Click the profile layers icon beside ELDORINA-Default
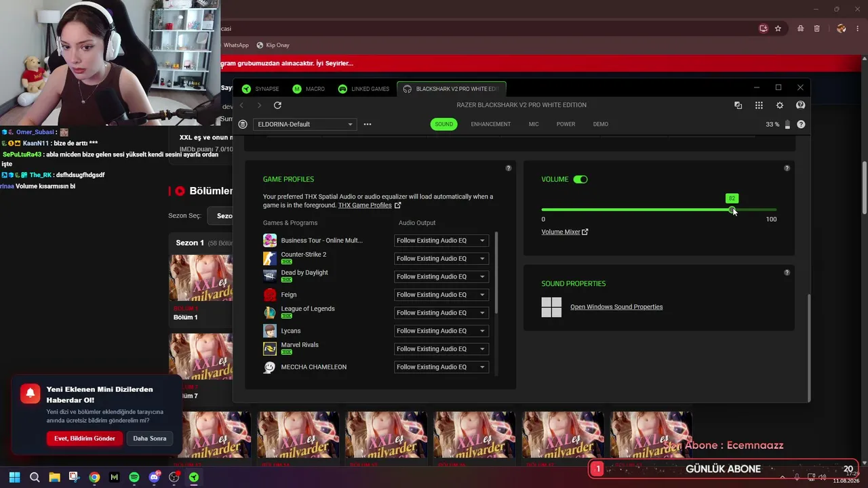 click(x=243, y=124)
